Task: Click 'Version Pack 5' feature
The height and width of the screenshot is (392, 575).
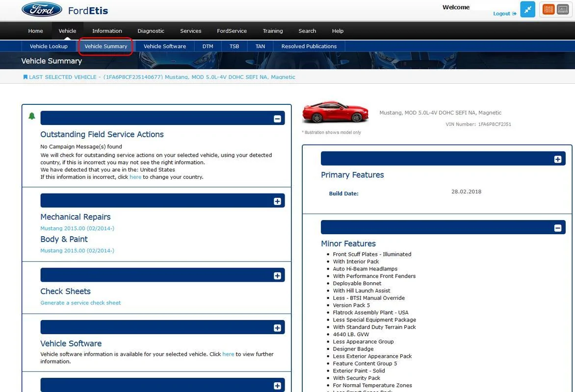Action: (351, 305)
